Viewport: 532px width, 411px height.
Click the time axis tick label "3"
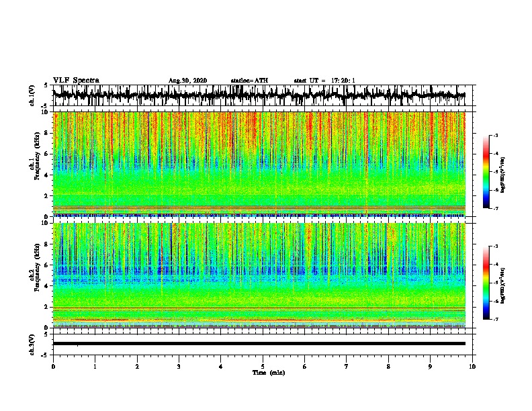pos(179,367)
